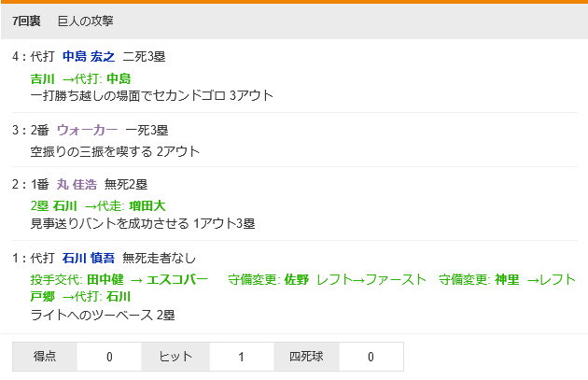This screenshot has height=380, width=588.
Task: Click 巨人の攻撃 header text
Action: (86, 21)
